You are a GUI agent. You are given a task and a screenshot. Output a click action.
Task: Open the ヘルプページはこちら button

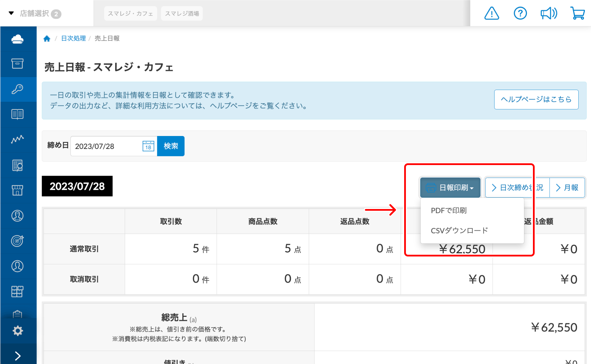[536, 99]
